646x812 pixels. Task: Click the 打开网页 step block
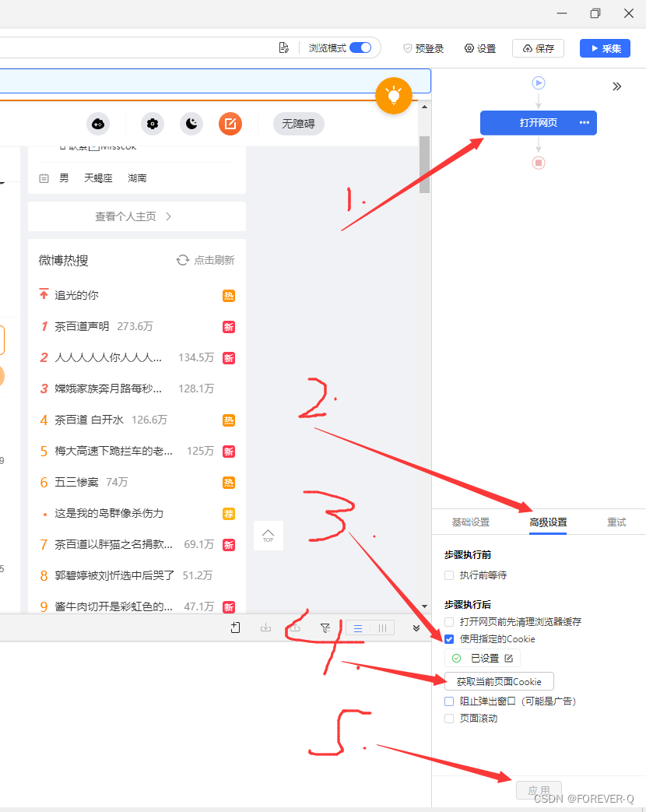[x=539, y=123]
